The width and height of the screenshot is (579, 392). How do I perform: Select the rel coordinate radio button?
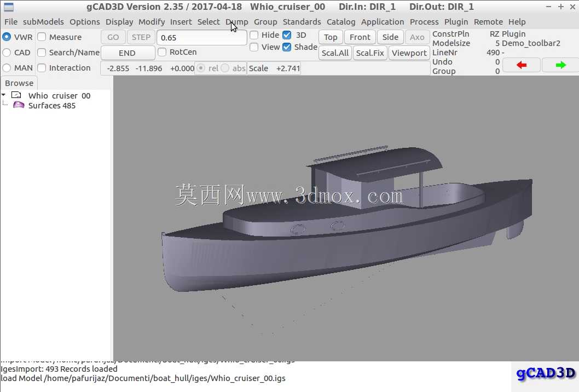click(x=200, y=68)
